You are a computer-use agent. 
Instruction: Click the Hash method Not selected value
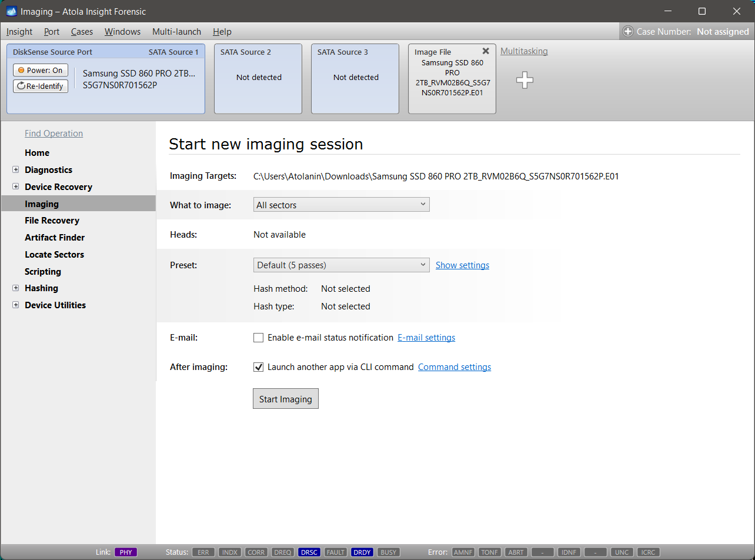point(346,289)
